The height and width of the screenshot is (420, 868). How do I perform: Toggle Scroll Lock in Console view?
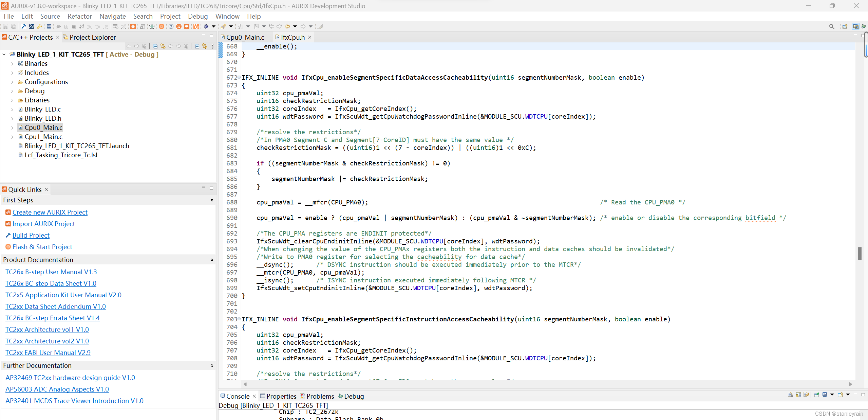[x=798, y=395]
